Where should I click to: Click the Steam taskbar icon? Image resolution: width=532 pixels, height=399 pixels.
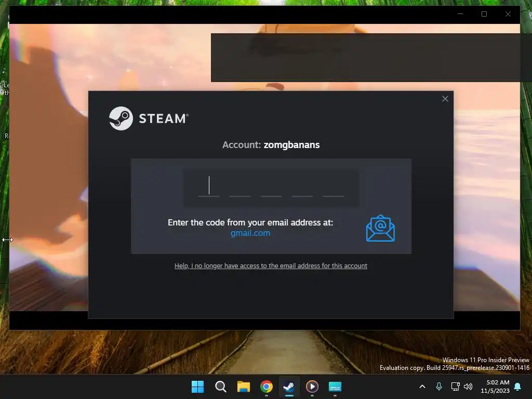coord(289,387)
